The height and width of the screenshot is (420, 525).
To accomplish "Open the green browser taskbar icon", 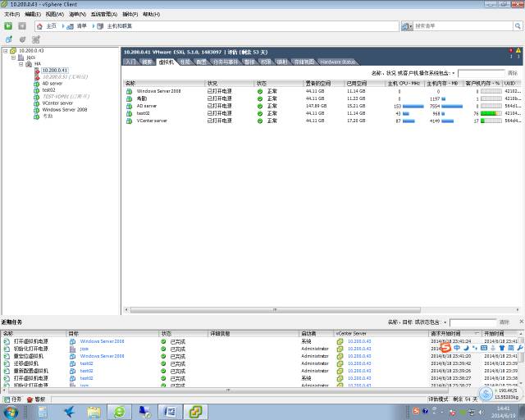I will pyautogui.click(x=119, y=412).
